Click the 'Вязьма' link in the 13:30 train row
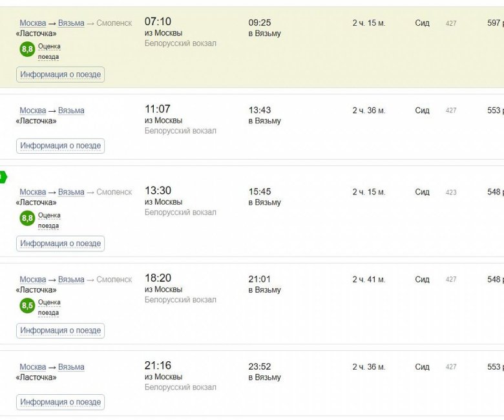This screenshot has height=420, width=504. (x=71, y=192)
